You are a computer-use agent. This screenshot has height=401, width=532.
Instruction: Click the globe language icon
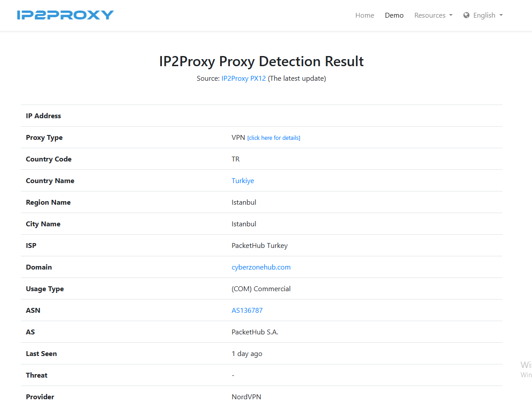(466, 15)
